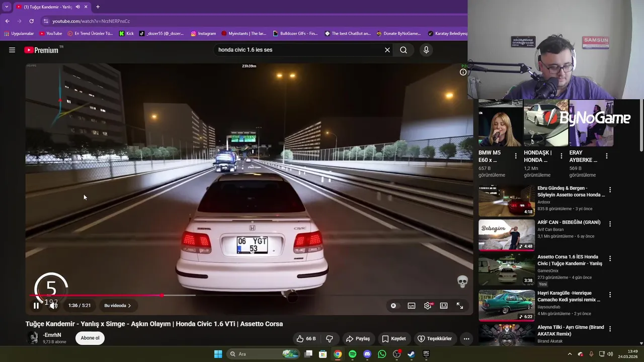Focus the YouTube search input field
644x362 pixels.
(299, 50)
